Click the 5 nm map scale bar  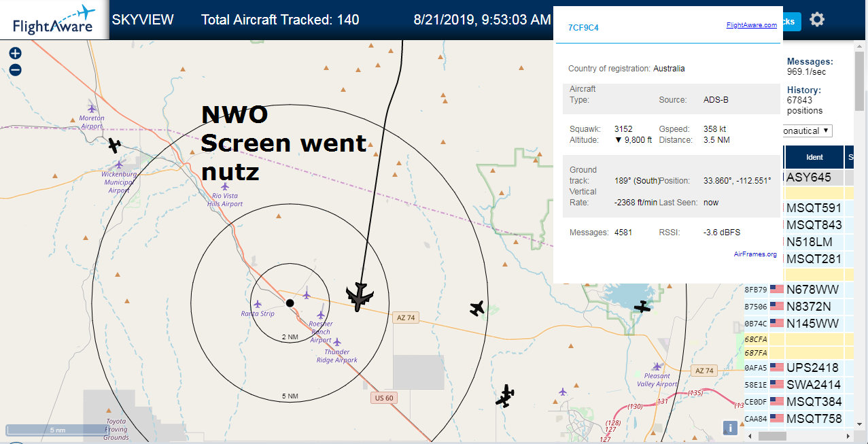[57, 430]
